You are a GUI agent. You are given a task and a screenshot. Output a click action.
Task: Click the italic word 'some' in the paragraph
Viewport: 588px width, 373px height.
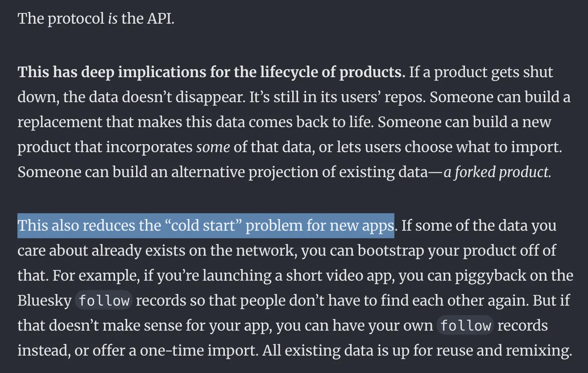(x=213, y=147)
